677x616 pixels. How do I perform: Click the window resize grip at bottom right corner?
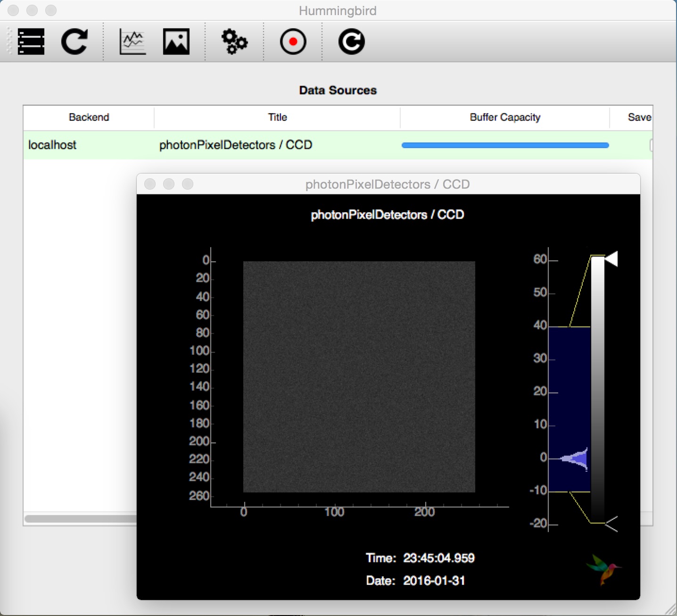click(x=670, y=610)
